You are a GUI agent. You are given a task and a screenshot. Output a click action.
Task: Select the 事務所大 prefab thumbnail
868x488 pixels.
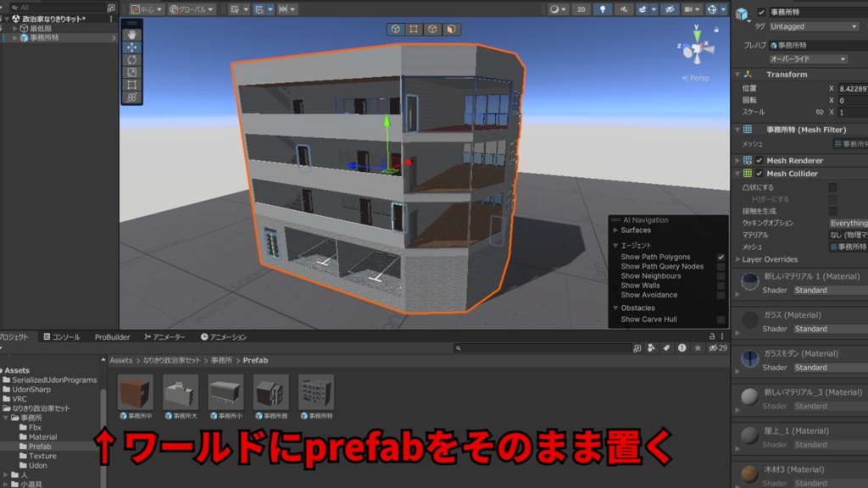(181, 392)
